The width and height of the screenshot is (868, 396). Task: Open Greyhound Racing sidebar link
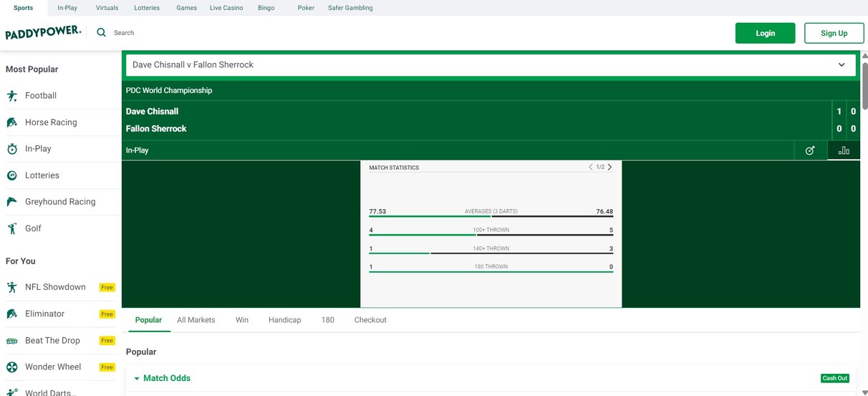pyautogui.click(x=60, y=202)
